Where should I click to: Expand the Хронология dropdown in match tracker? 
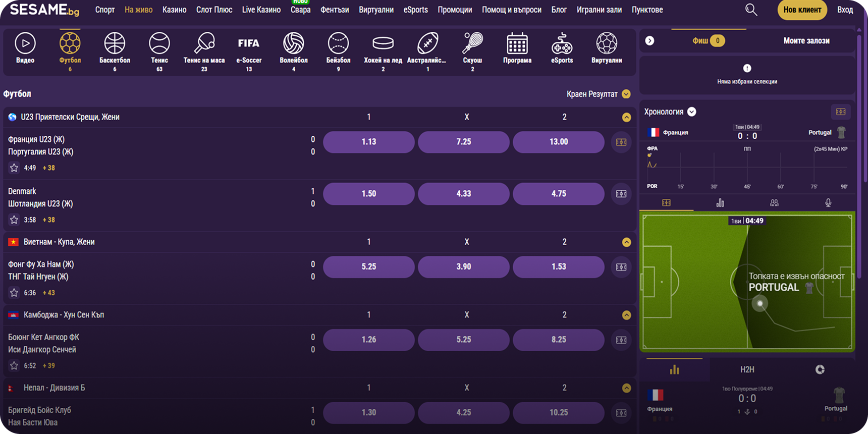coord(692,112)
